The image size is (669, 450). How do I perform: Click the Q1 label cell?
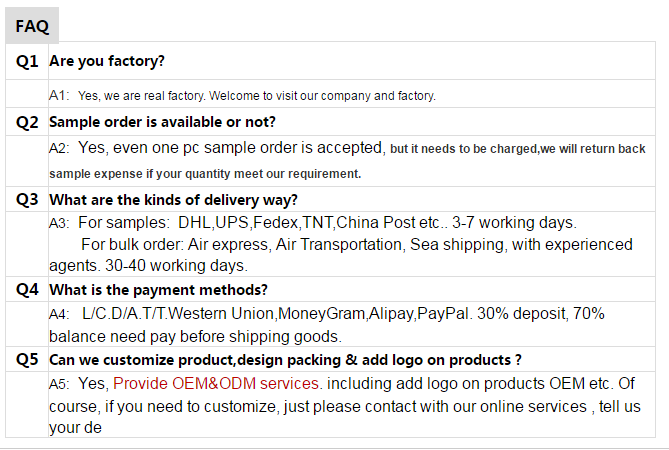pos(27,61)
